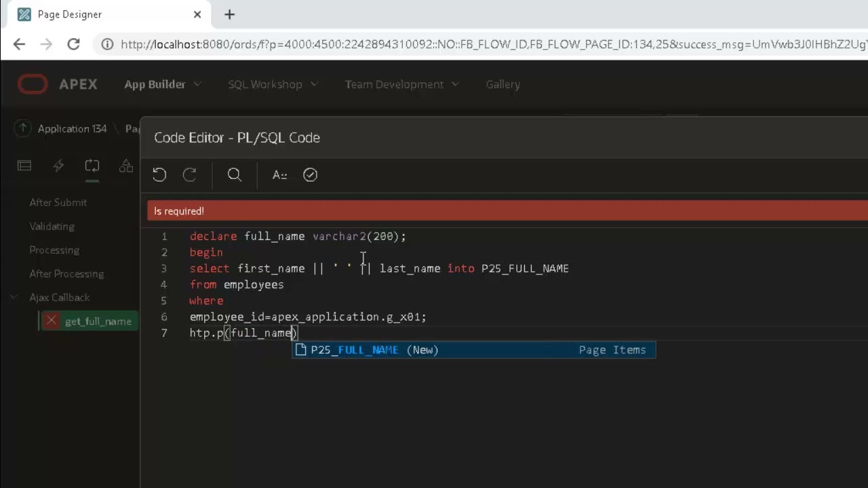Image resolution: width=868 pixels, height=488 pixels.
Task: Collapse the Ajax Callback tree node
Action: (x=14, y=297)
